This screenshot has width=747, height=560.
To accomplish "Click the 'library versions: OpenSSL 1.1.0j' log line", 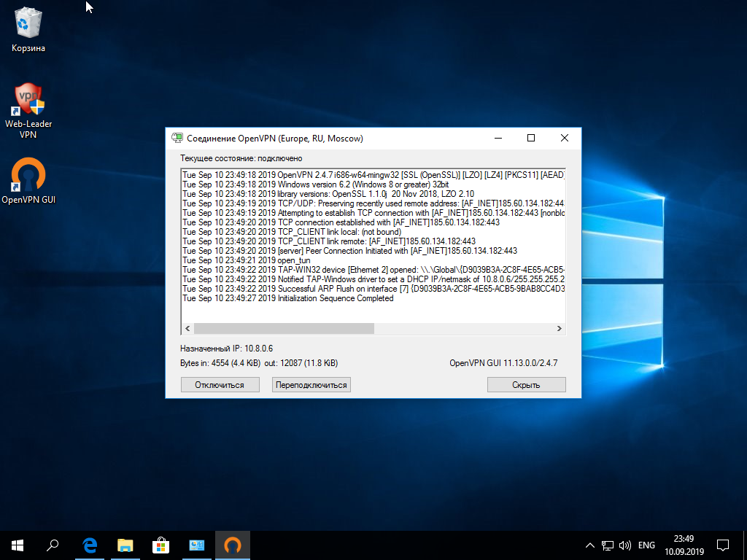I will pos(328,194).
